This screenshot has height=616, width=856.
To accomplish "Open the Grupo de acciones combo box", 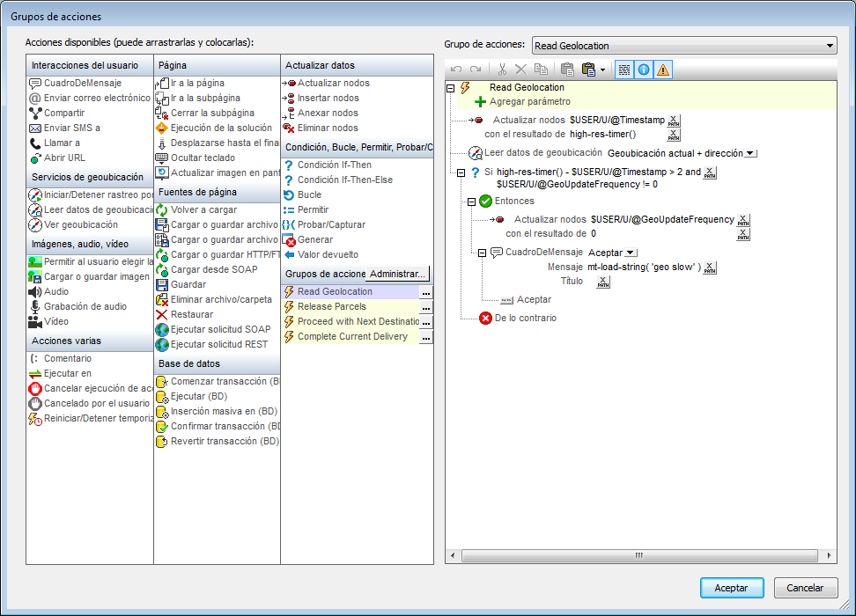I will click(x=684, y=46).
